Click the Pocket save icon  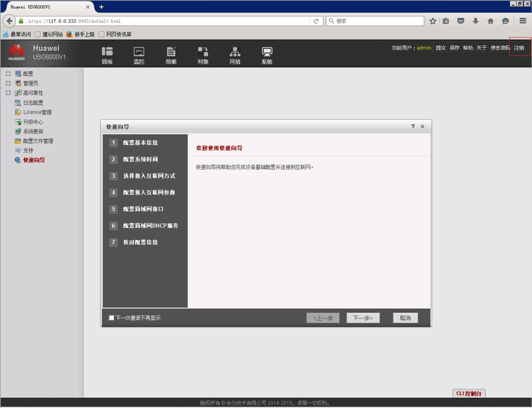click(x=461, y=21)
